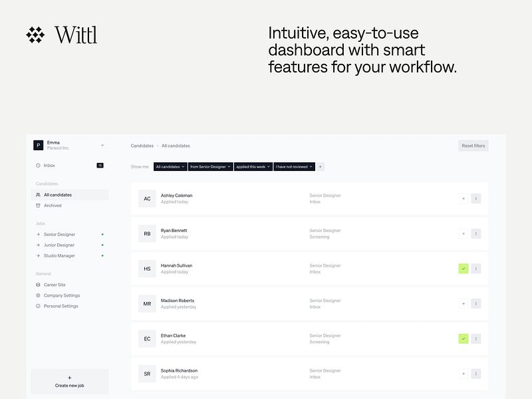The width and height of the screenshot is (532, 399).
Task: Expand the Emma account switcher chevron
Action: 102,145
